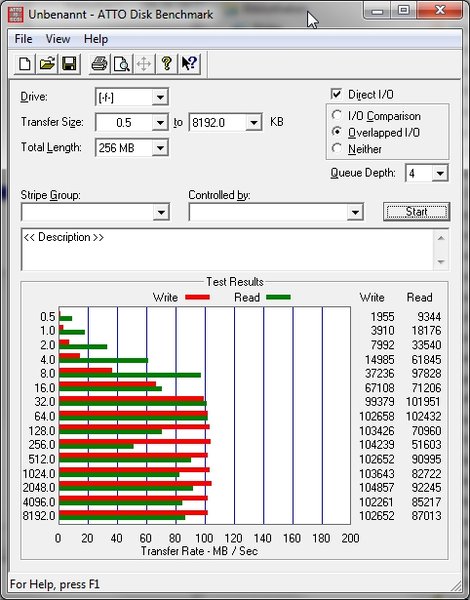The width and height of the screenshot is (470, 600).
Task: Click the ATTO application icon in the title bar
Action: [x=16, y=15]
